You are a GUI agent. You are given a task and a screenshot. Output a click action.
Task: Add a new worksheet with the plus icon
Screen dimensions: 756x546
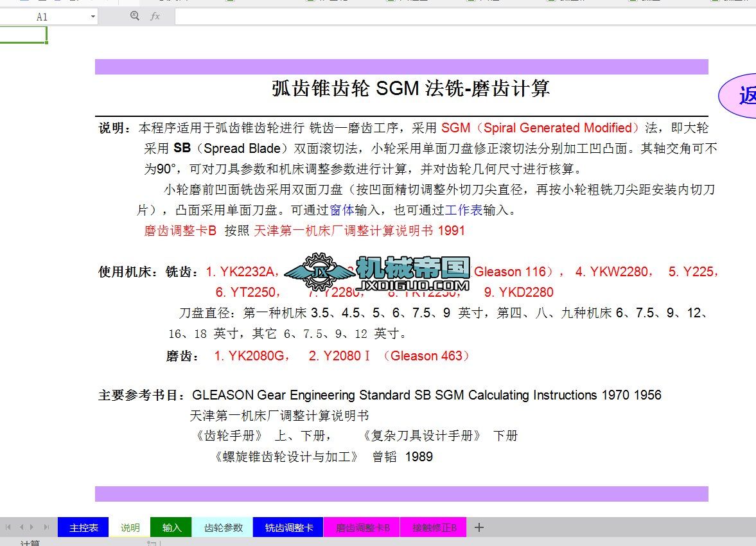click(479, 527)
